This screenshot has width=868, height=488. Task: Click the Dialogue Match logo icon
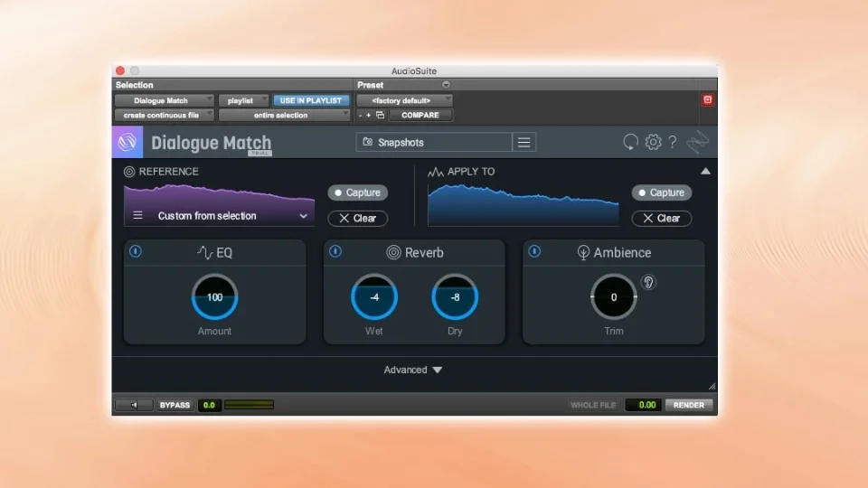click(x=127, y=142)
